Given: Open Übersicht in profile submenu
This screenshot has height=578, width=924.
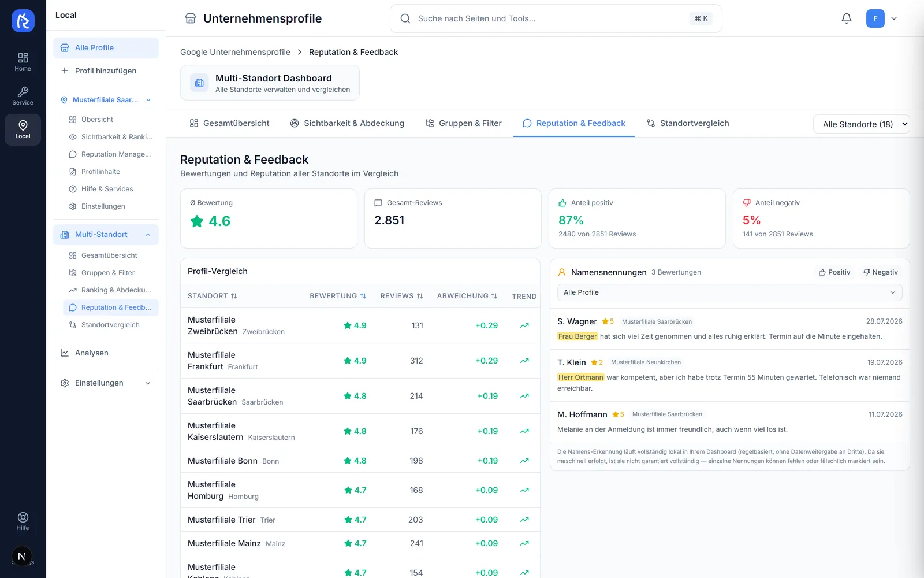Looking at the screenshot, I should (x=110, y=120).
